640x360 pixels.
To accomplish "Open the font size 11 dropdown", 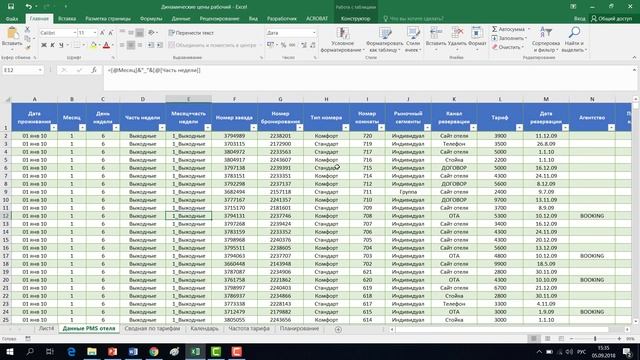I will (95, 33).
